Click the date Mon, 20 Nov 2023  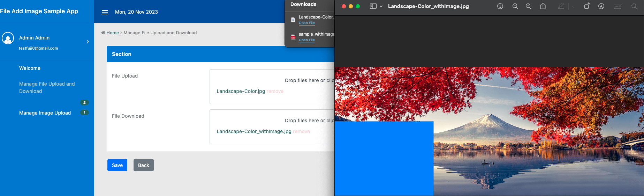tap(136, 12)
